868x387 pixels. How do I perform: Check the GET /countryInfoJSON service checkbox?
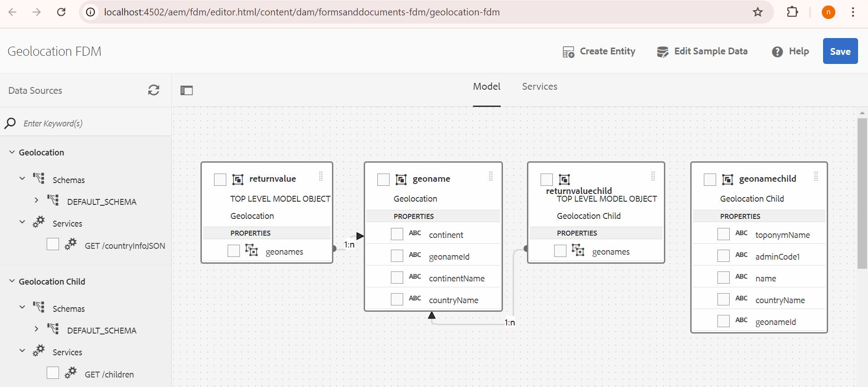coord(53,244)
